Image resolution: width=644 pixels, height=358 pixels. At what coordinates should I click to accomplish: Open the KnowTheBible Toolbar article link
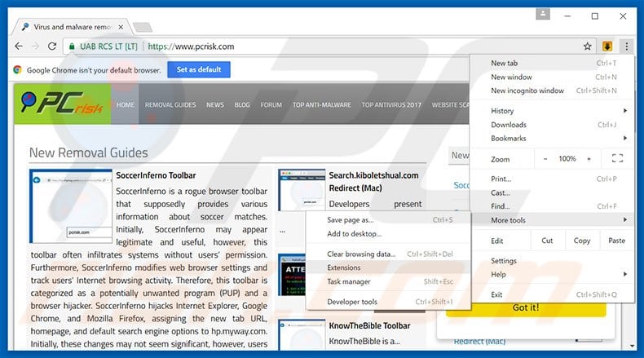(369, 325)
